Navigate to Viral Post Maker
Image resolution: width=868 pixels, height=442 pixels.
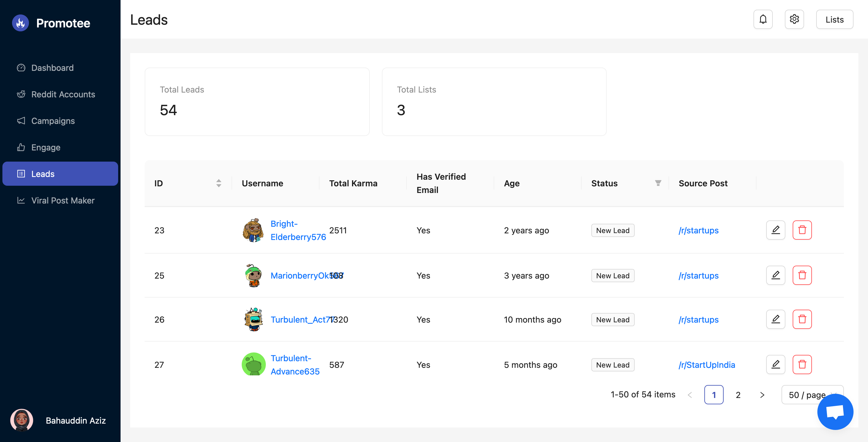[63, 200]
